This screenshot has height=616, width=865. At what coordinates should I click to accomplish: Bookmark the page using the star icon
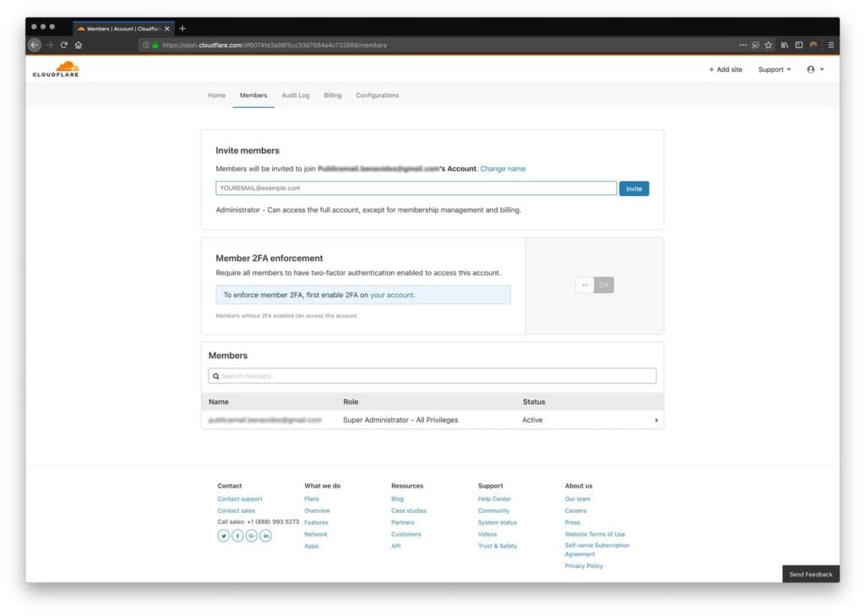(770, 45)
